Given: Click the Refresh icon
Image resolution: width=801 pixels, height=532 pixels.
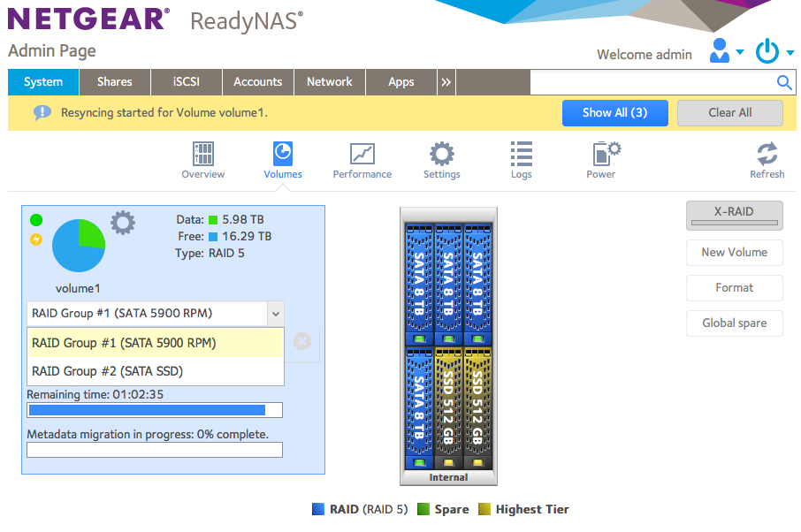Looking at the screenshot, I should point(767,154).
